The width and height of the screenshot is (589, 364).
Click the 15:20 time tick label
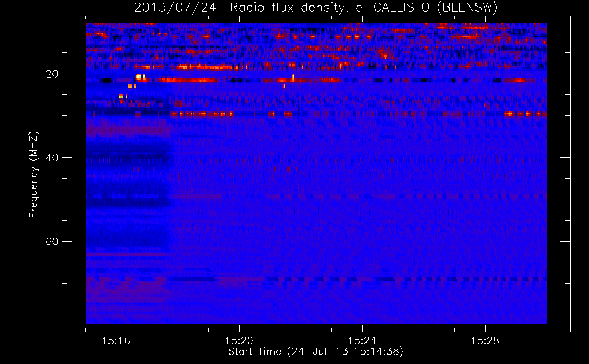point(239,341)
